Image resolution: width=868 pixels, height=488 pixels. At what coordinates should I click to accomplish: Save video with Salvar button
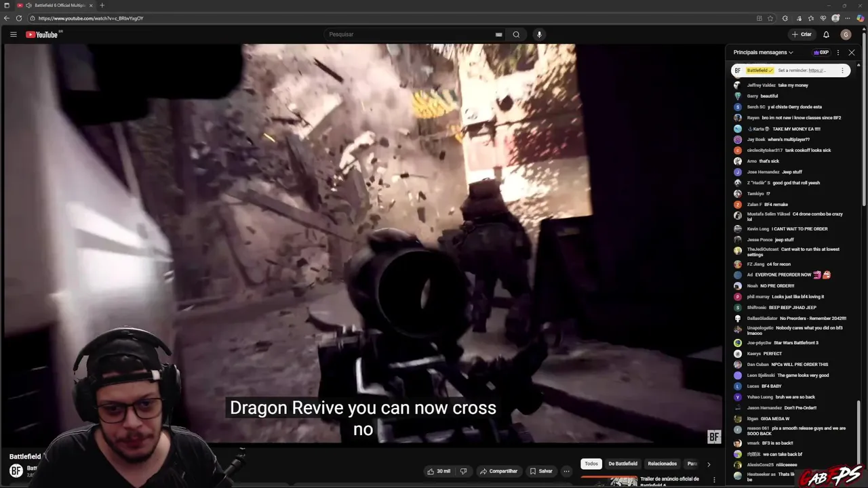pos(541,471)
